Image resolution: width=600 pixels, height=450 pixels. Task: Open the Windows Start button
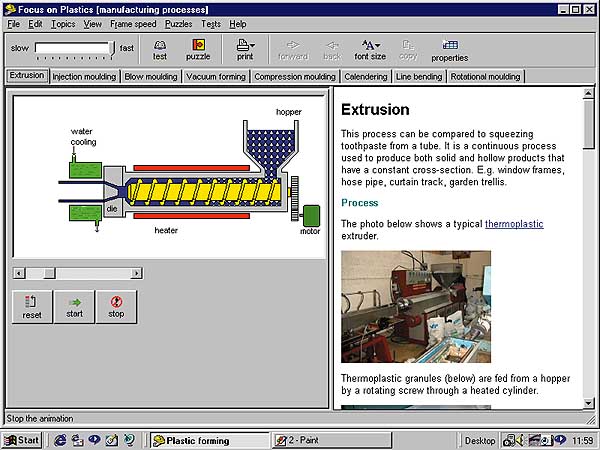pos(21,440)
